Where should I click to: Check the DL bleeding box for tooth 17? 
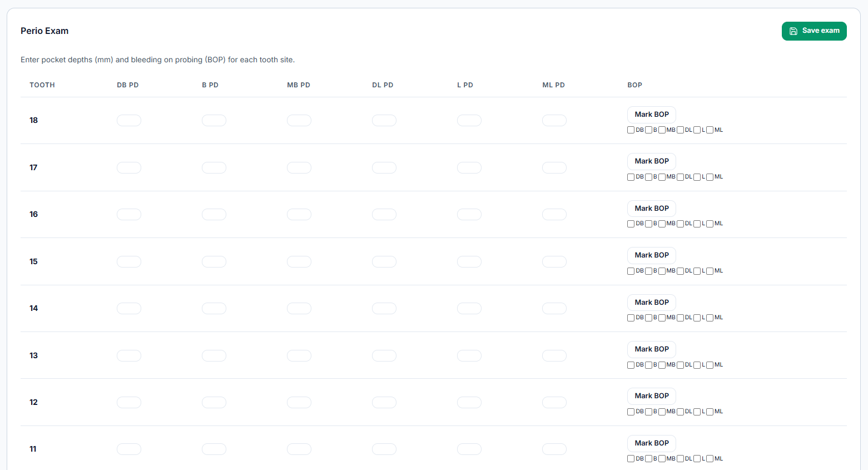[x=680, y=177]
